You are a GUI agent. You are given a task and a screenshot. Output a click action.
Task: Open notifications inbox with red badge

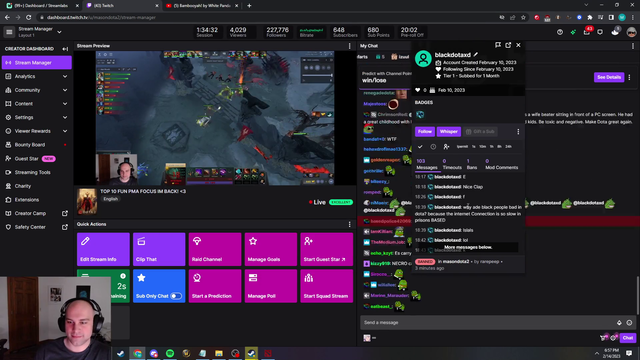tap(587, 32)
